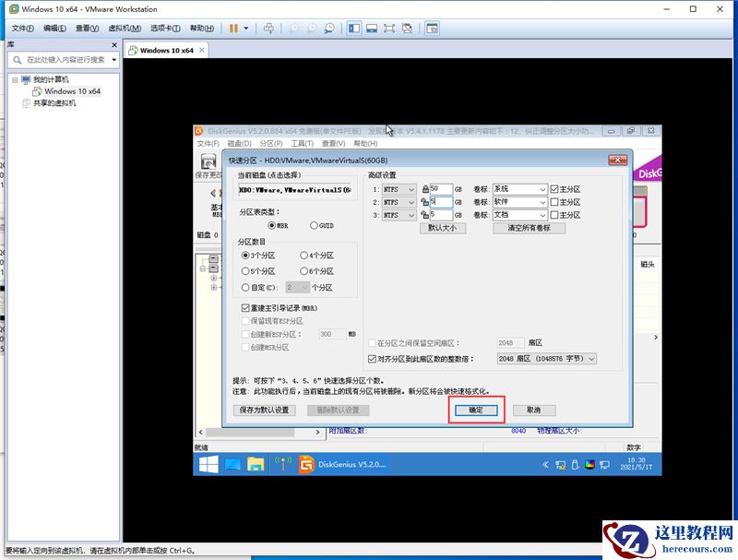Switch to the Windows 10 x64 tab
The image size is (738, 560).
click(x=166, y=51)
